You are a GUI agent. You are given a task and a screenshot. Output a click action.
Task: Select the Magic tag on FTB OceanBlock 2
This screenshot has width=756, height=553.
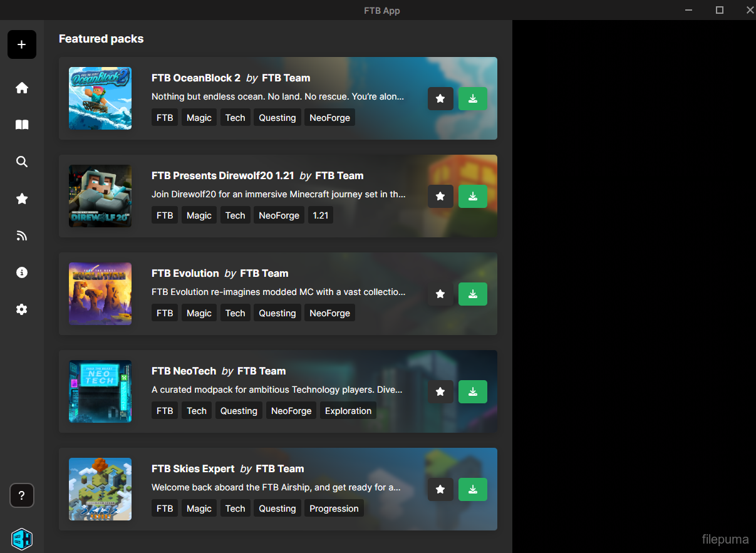pyautogui.click(x=199, y=118)
